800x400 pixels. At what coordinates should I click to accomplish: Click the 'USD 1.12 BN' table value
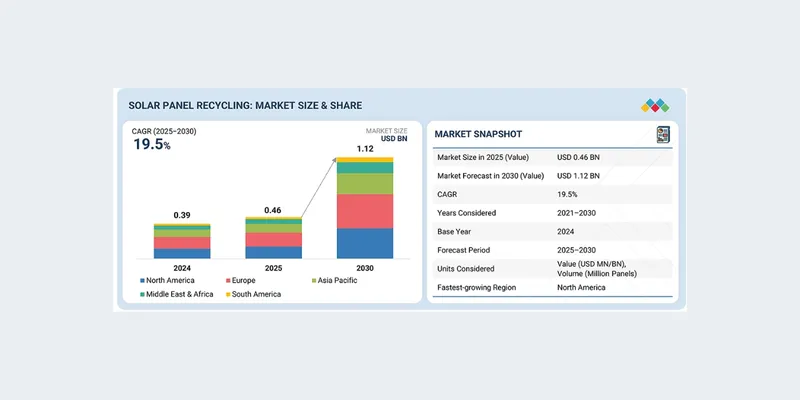point(578,176)
